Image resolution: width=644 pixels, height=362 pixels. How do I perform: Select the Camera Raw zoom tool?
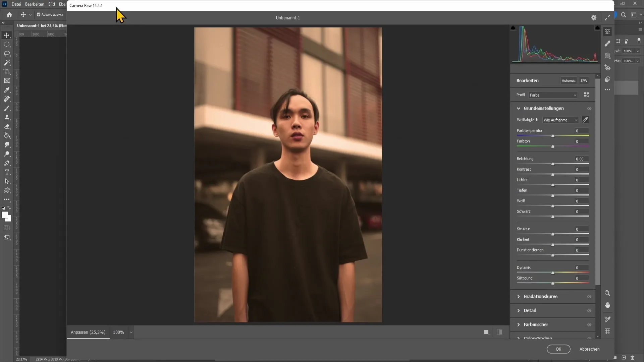[607, 293]
